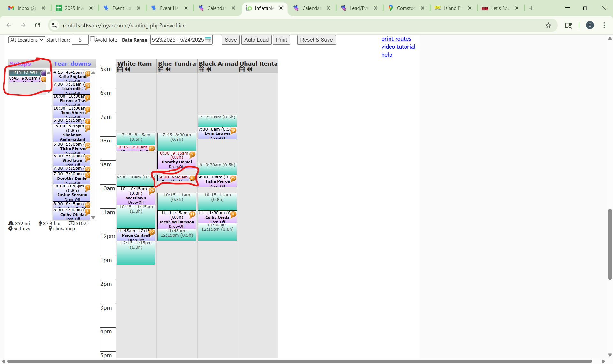Switch to Tear-downs tab
Viewport: 613px width, 364px height.
72,64
